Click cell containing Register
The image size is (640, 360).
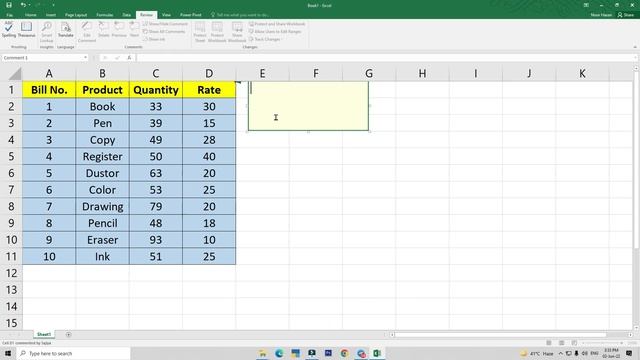coord(102,156)
